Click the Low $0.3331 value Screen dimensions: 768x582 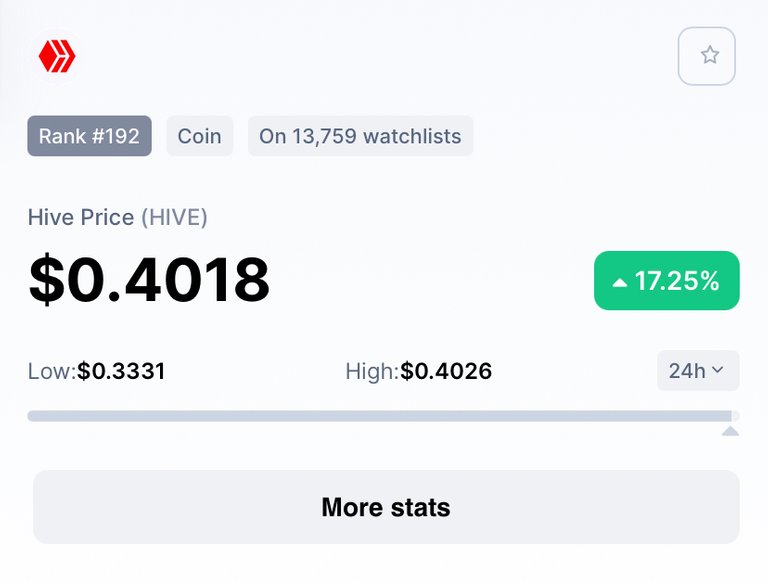pos(121,371)
